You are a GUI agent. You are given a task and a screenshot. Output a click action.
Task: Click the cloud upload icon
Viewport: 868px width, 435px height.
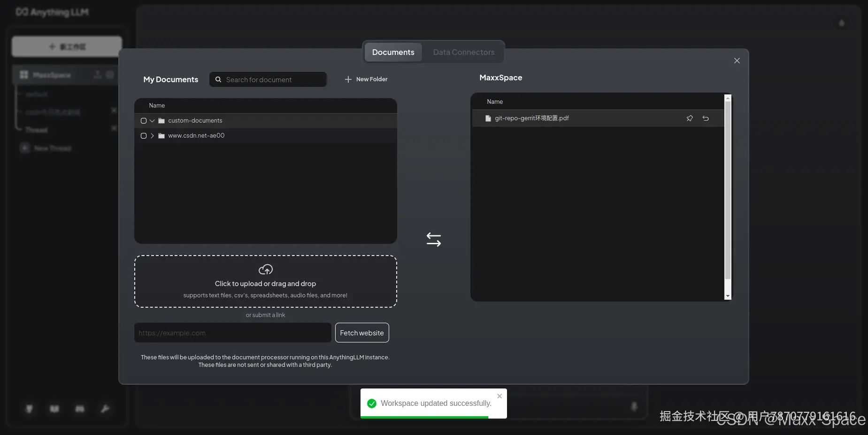click(266, 269)
